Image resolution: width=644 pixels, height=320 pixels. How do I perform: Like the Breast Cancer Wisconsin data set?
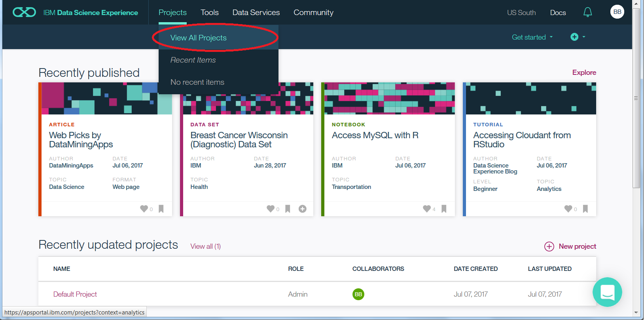pyautogui.click(x=271, y=209)
